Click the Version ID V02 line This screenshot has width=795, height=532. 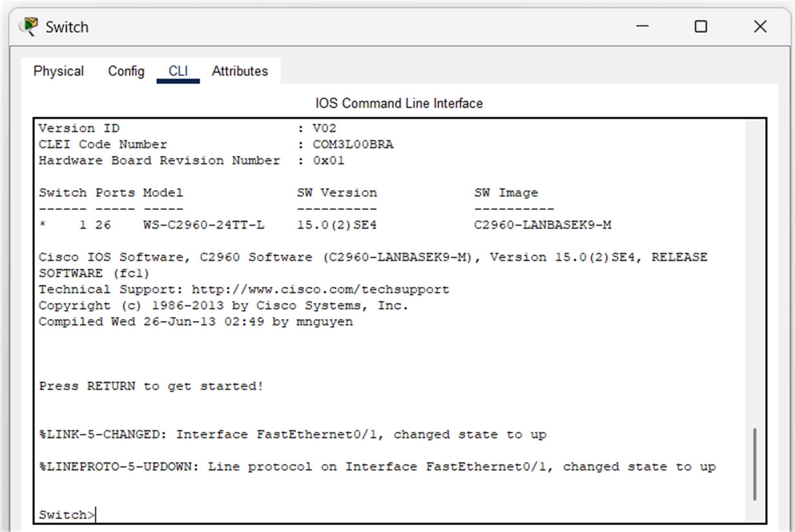(187, 128)
